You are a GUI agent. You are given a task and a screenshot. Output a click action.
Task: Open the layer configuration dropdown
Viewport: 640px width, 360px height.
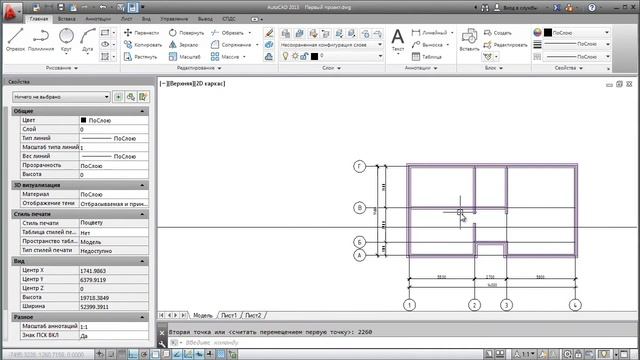331,44
